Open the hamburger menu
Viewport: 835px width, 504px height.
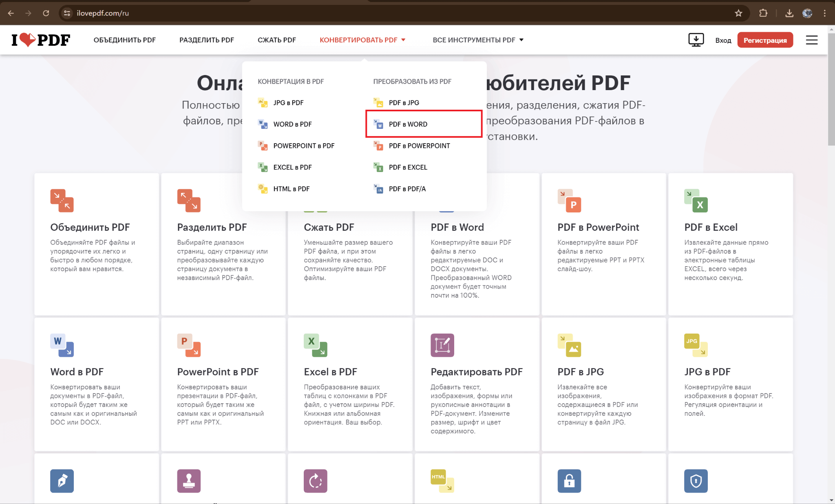click(811, 40)
